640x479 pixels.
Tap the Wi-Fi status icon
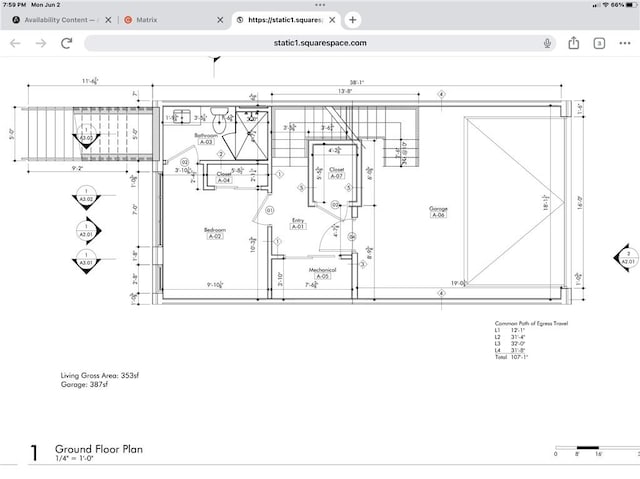(605, 4)
